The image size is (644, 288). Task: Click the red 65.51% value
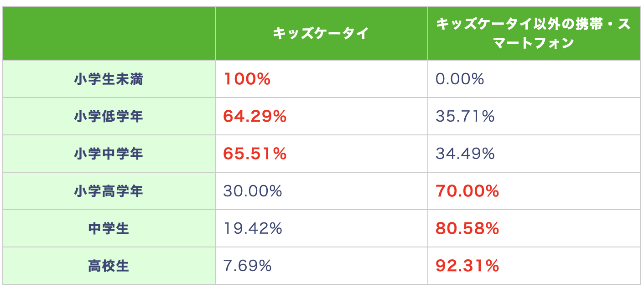click(254, 154)
